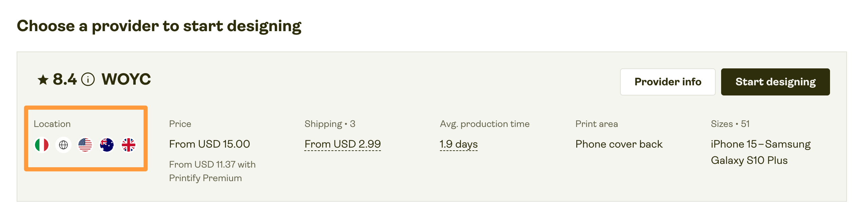Click the From USD 15.00 price
The width and height of the screenshot is (868, 217).
point(209,144)
